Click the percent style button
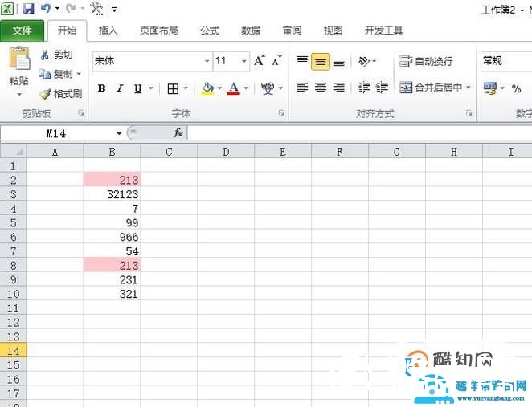The image size is (532, 407). pyautogui.click(x=517, y=88)
